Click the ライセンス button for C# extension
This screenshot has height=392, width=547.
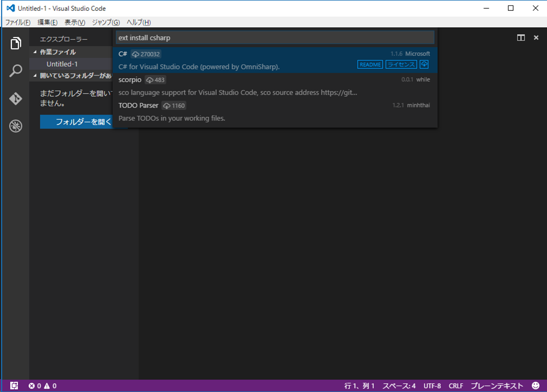pyautogui.click(x=401, y=65)
